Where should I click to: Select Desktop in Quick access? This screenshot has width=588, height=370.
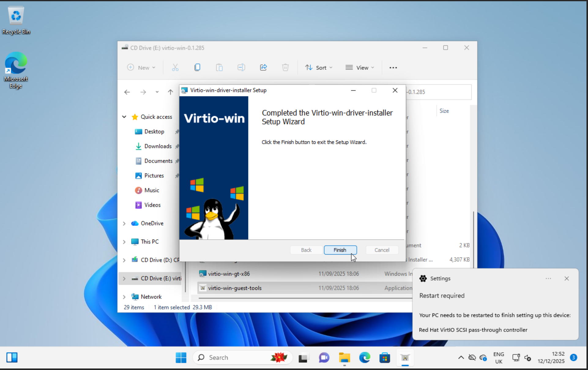pos(154,132)
